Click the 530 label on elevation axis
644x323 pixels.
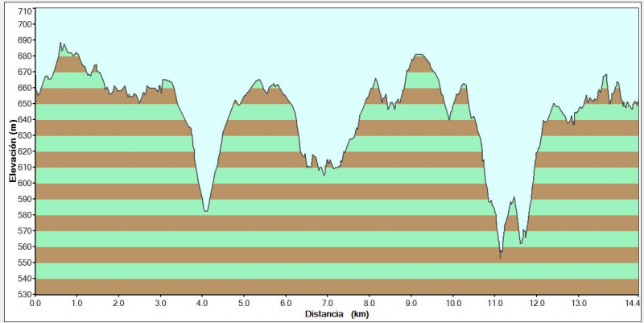point(25,295)
